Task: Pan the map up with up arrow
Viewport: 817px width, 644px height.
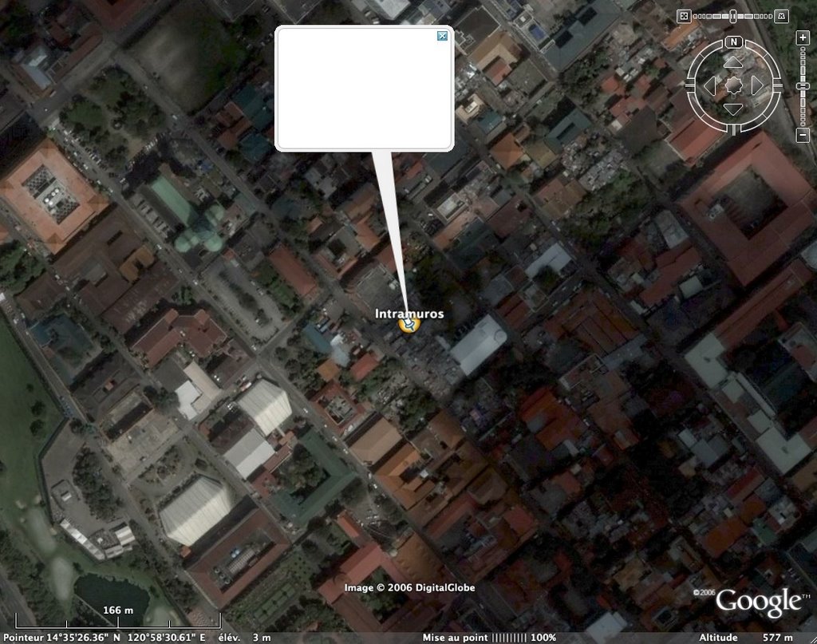Action: pos(733,62)
